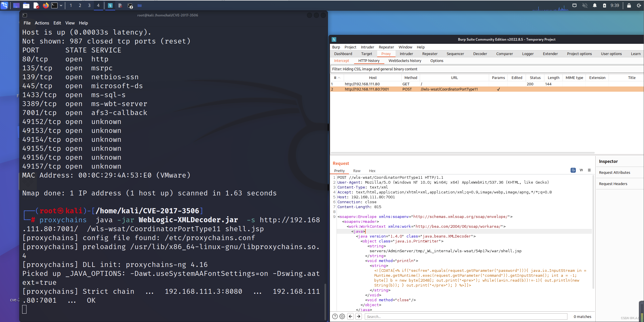Click the Kali applications menu icon

pos(5,5)
